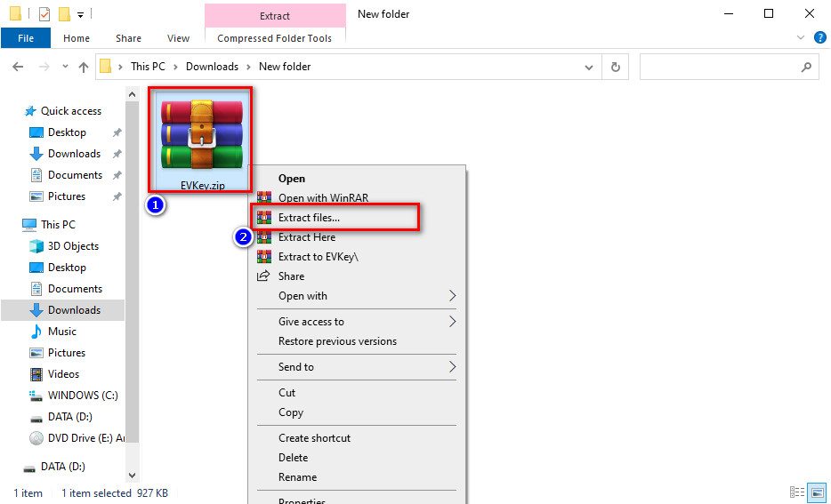Click This PC in the address bar
831x504 pixels.
pyautogui.click(x=148, y=67)
